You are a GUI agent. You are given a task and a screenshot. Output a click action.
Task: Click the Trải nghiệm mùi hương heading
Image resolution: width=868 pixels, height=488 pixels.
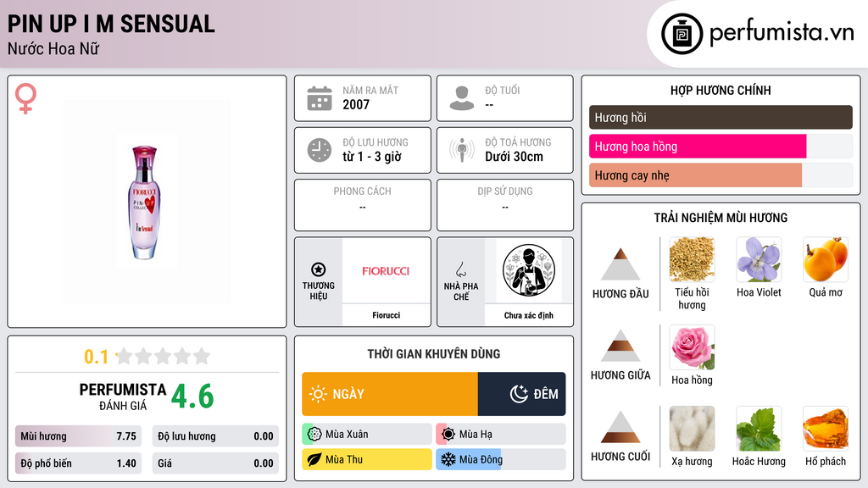click(x=721, y=218)
